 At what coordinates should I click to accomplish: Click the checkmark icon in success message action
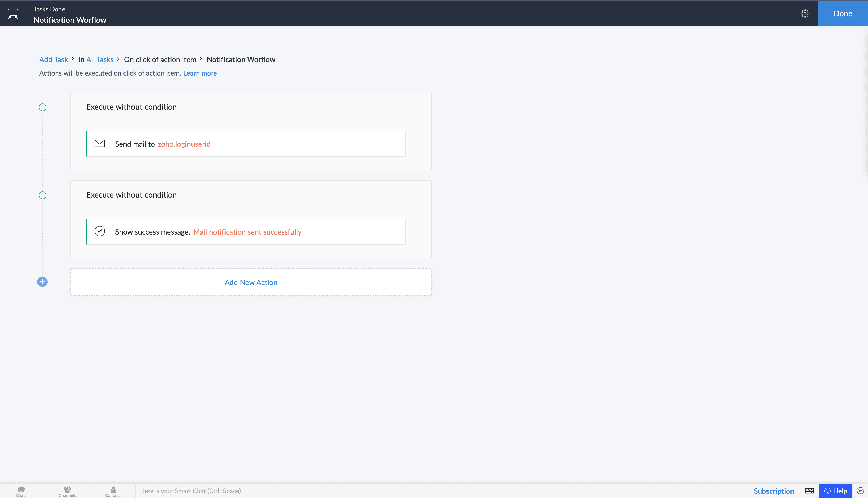(99, 232)
